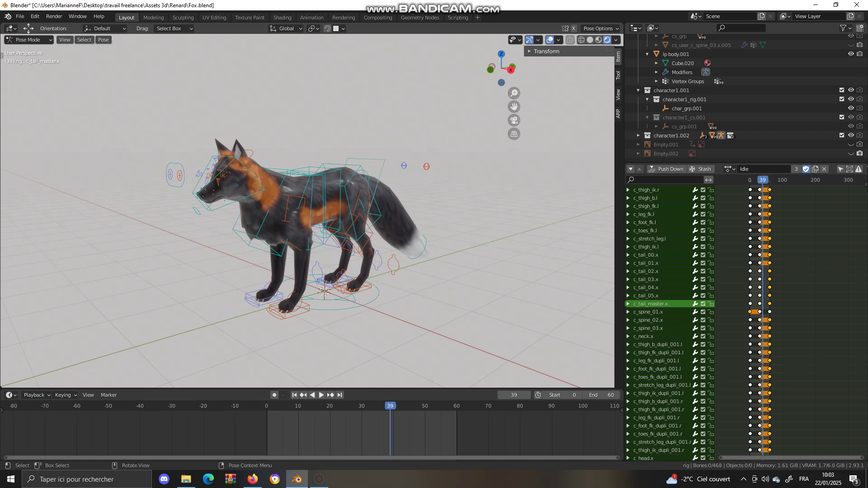Click the timeline horizontal scrollbar
Viewport: 868px width, 488px height.
[311, 458]
